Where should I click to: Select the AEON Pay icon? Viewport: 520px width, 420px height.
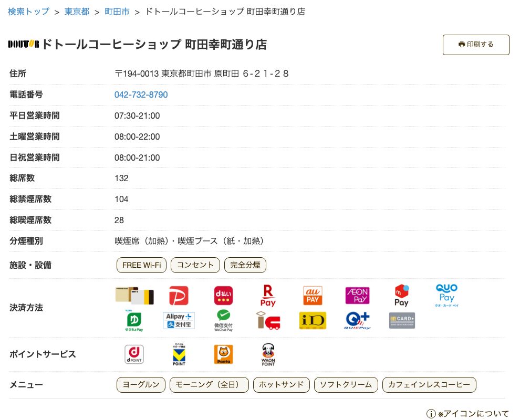tap(357, 296)
